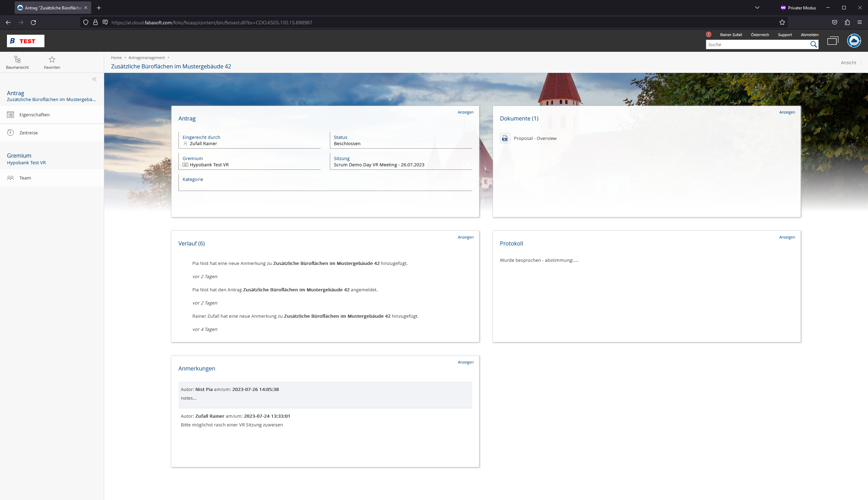Select Eigenschaften in the sidebar

coord(34,115)
